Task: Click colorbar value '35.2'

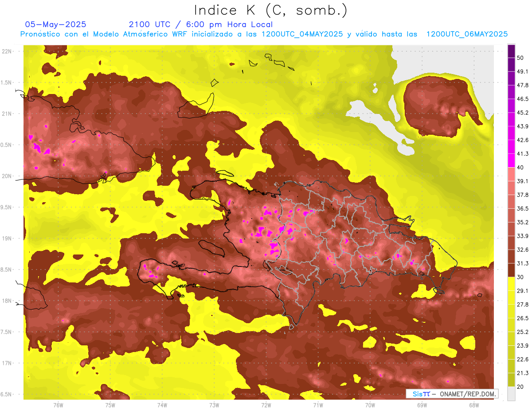Action: click(x=523, y=222)
